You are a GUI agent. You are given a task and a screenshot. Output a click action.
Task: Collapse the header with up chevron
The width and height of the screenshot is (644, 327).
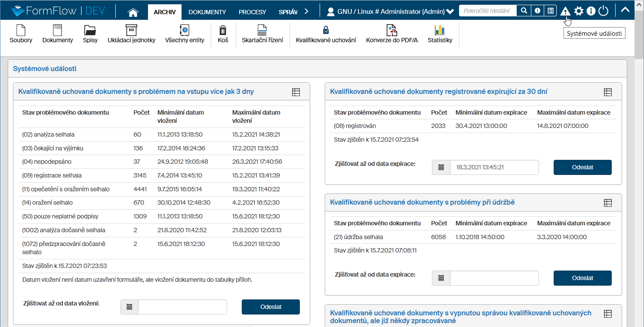(x=626, y=11)
